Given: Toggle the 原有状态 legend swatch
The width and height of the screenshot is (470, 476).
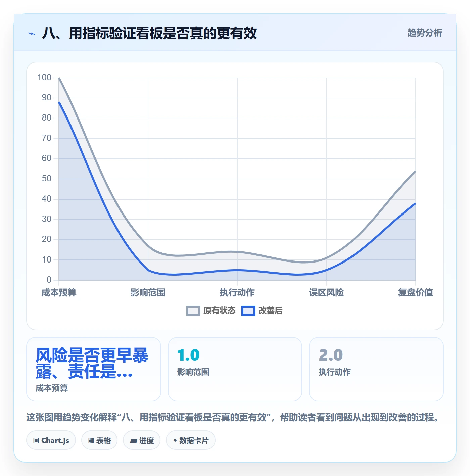Looking at the screenshot, I should pos(193,311).
